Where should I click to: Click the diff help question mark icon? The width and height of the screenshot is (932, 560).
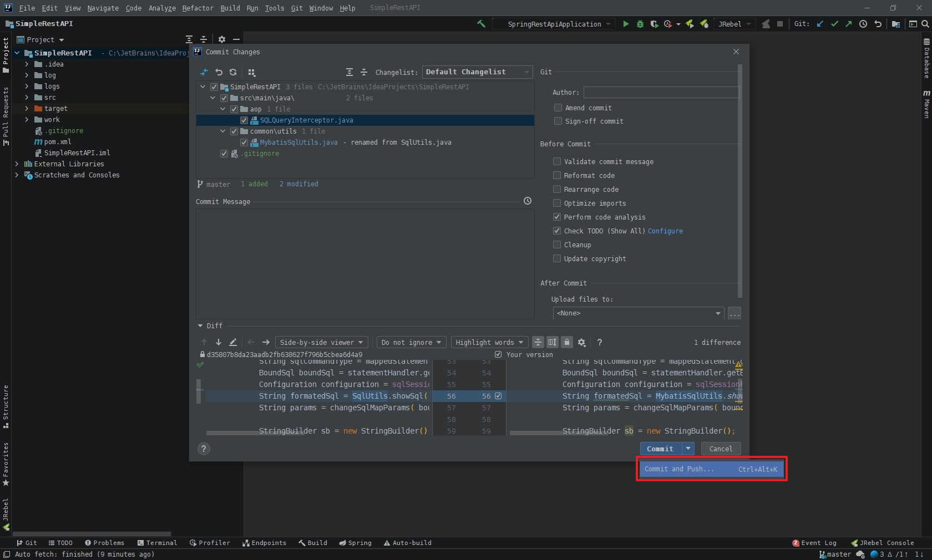tap(599, 342)
